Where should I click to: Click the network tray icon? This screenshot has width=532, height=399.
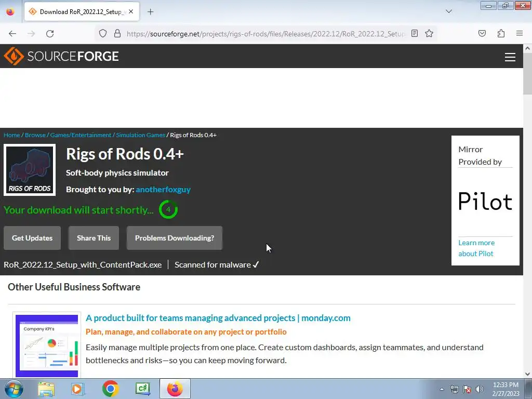[454, 389]
